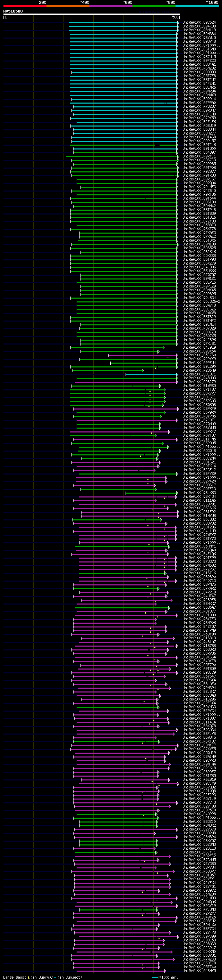
Task: Select hit label UniRef100_Q9FLH8
Action: [x=199, y=114]
